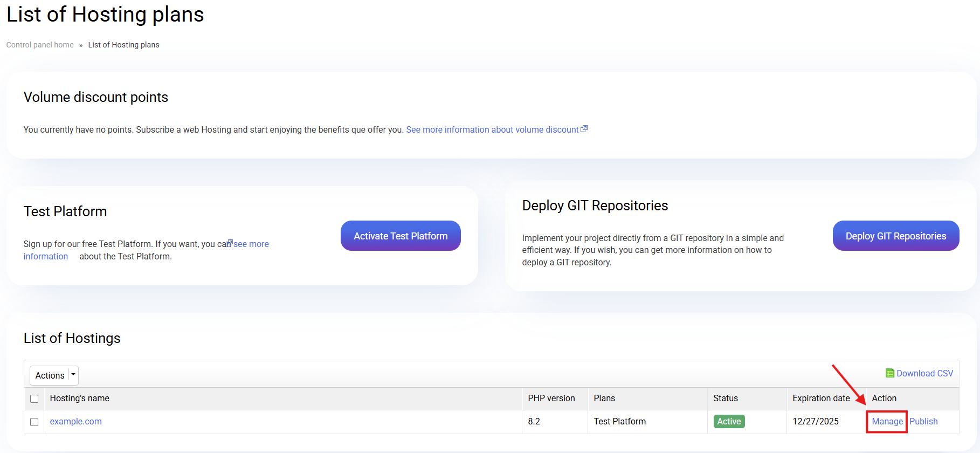Click the Expiration date column header
Screen dimensions: 980x453
click(820, 398)
